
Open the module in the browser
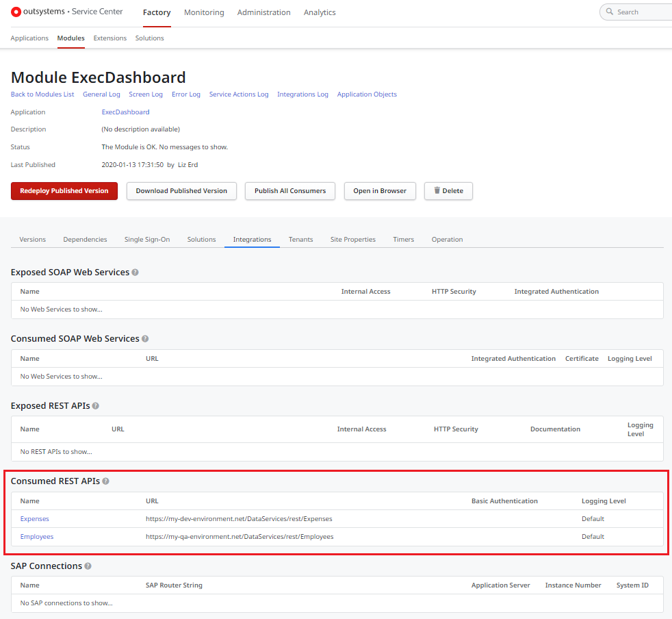[x=380, y=191]
